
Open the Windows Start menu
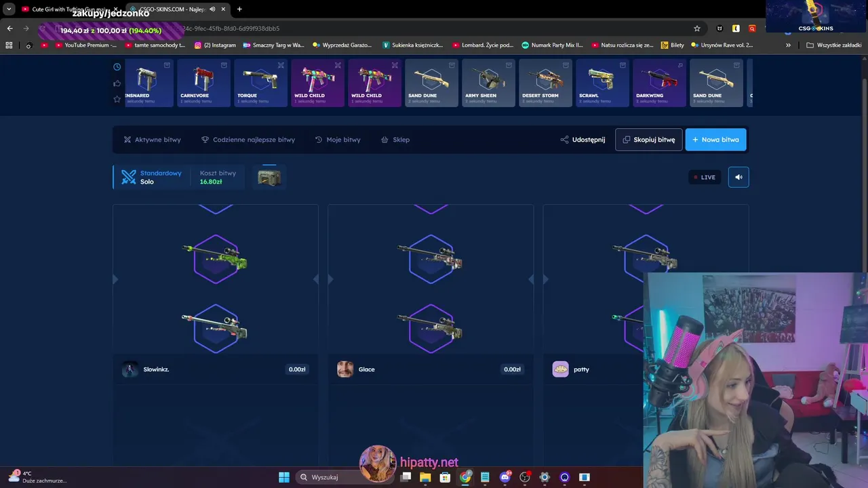click(284, 477)
